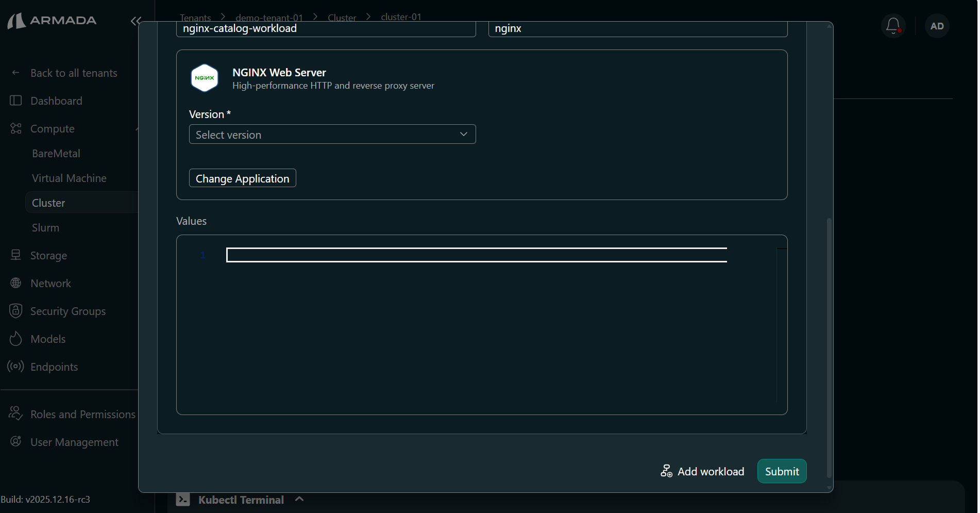Open the Models section
This screenshot has width=980, height=513.
49,339
